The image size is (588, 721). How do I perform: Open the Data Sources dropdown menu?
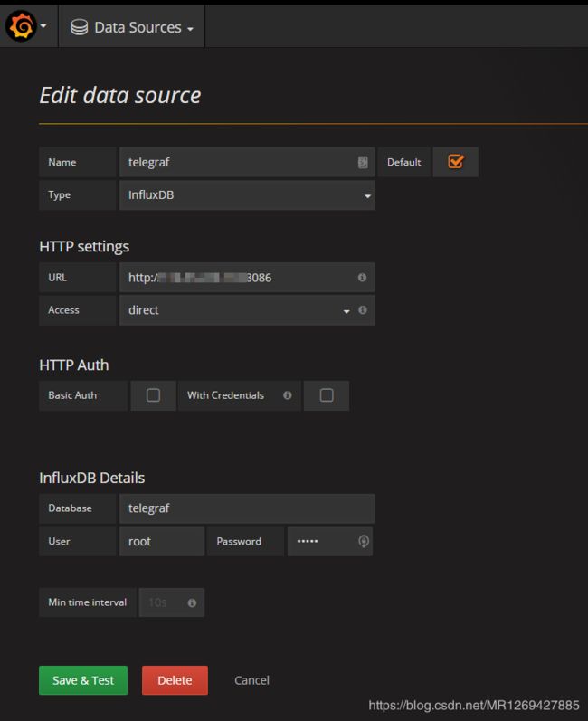tap(132, 27)
